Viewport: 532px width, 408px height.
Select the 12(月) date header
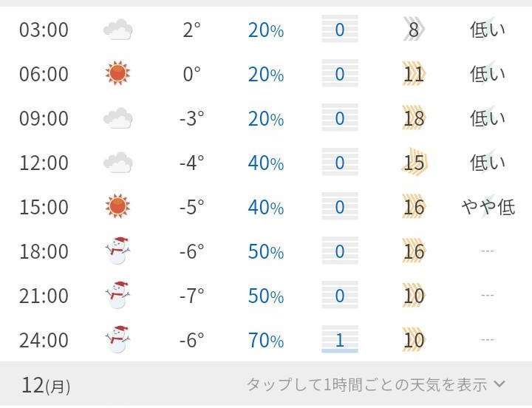[46, 385]
